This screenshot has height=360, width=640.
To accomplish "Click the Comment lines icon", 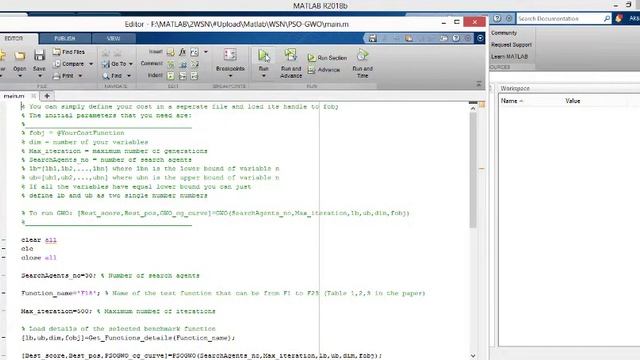I will pos(171,64).
